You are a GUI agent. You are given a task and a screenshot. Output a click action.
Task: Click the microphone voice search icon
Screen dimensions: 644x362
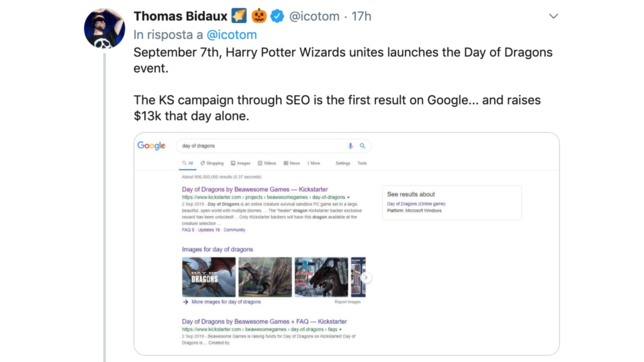click(x=350, y=146)
